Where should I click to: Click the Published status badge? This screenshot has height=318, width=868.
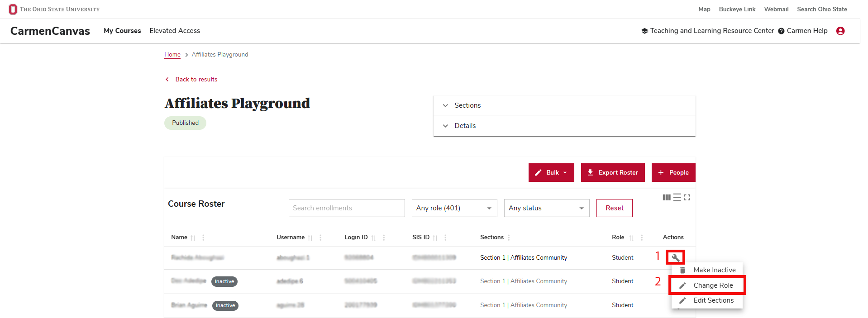(x=185, y=123)
